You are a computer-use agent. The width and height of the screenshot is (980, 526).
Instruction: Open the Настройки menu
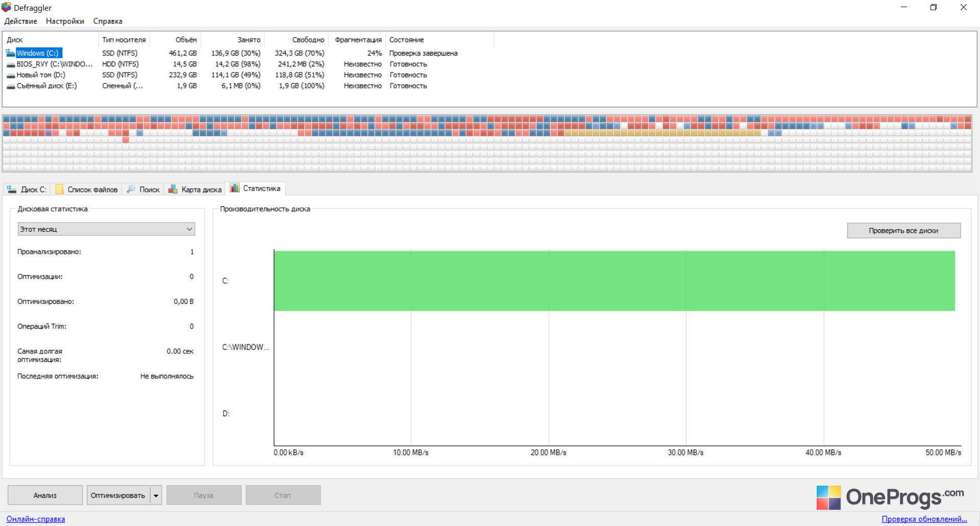65,21
